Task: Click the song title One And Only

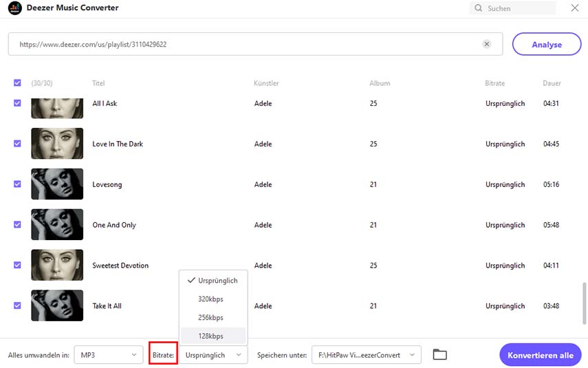Action: pos(114,225)
